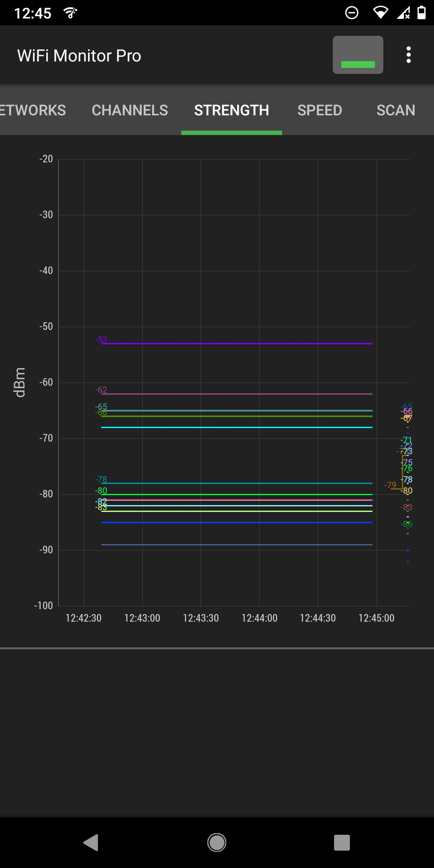Tap the green signal indicator button
This screenshot has height=868, width=434.
(358, 55)
